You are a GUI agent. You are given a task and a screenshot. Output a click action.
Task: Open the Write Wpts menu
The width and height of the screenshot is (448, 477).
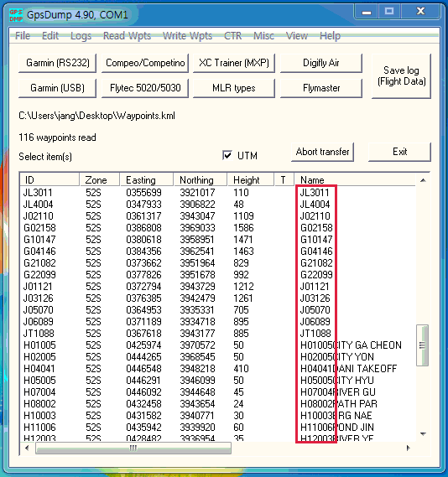point(187,36)
